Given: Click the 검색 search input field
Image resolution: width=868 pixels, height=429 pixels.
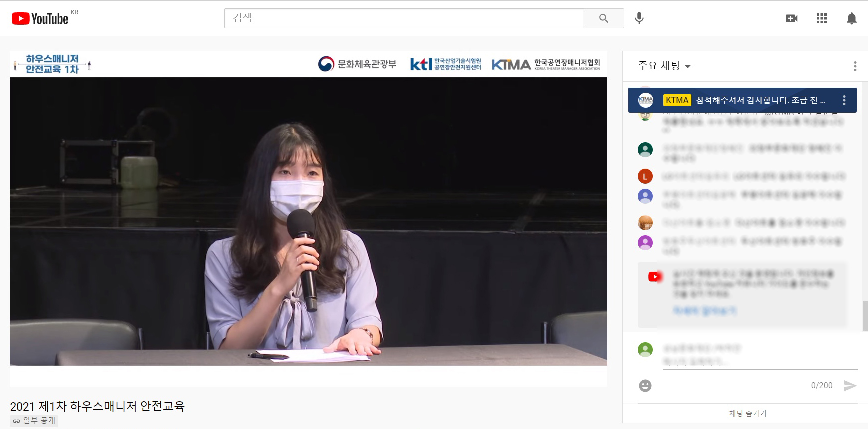Looking at the screenshot, I should tap(404, 18).
